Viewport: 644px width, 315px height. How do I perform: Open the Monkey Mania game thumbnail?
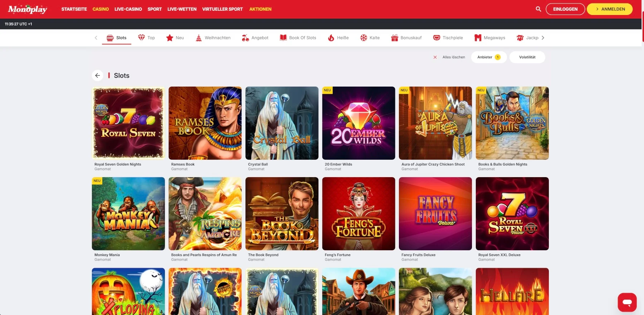point(128,214)
